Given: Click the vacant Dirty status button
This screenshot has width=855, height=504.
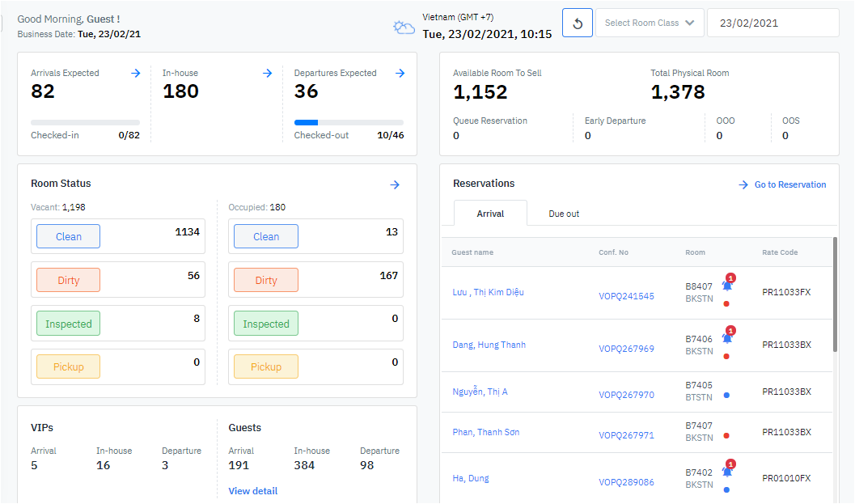Looking at the screenshot, I should point(69,280).
